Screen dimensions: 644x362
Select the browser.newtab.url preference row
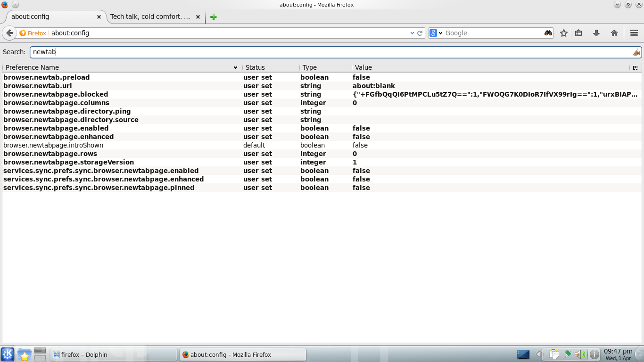pyautogui.click(x=322, y=86)
